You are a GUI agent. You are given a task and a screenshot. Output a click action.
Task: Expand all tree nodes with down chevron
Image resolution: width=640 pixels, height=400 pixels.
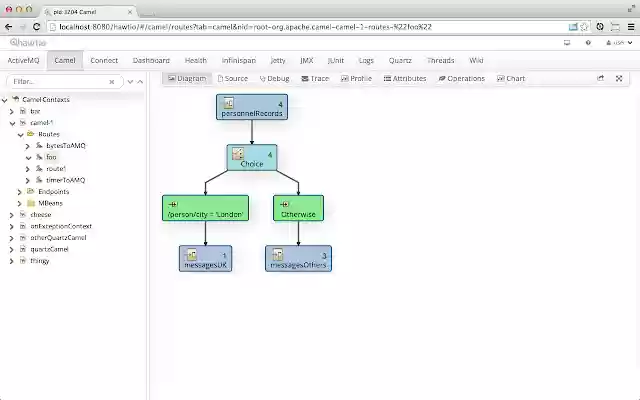point(130,82)
